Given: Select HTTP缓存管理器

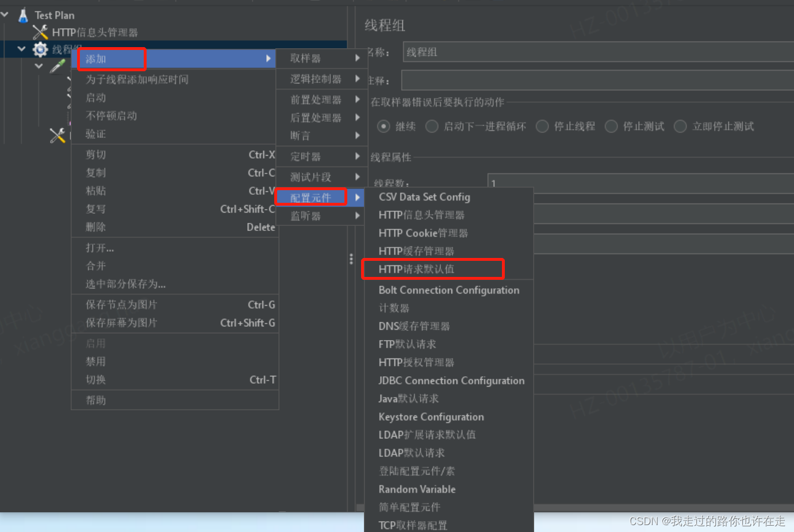Looking at the screenshot, I should 449,251.
